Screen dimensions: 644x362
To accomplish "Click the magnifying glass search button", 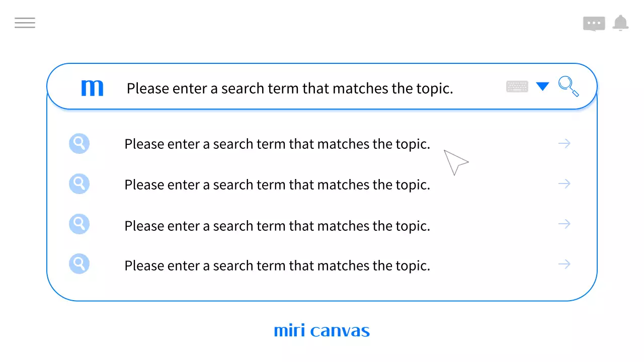I will click(x=569, y=86).
